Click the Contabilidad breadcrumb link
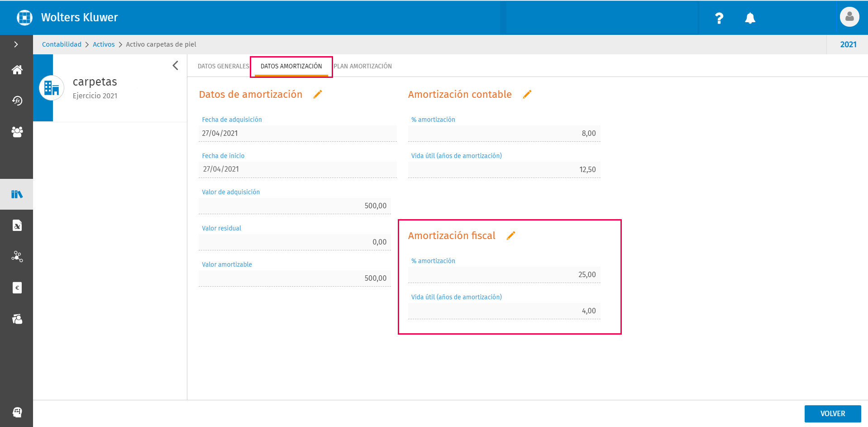 point(62,44)
